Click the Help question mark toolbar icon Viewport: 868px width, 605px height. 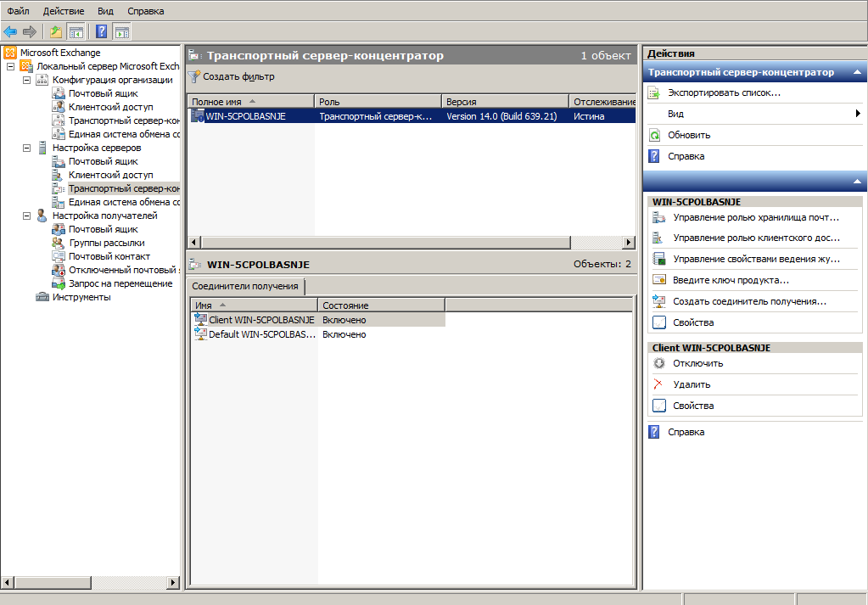(x=101, y=31)
